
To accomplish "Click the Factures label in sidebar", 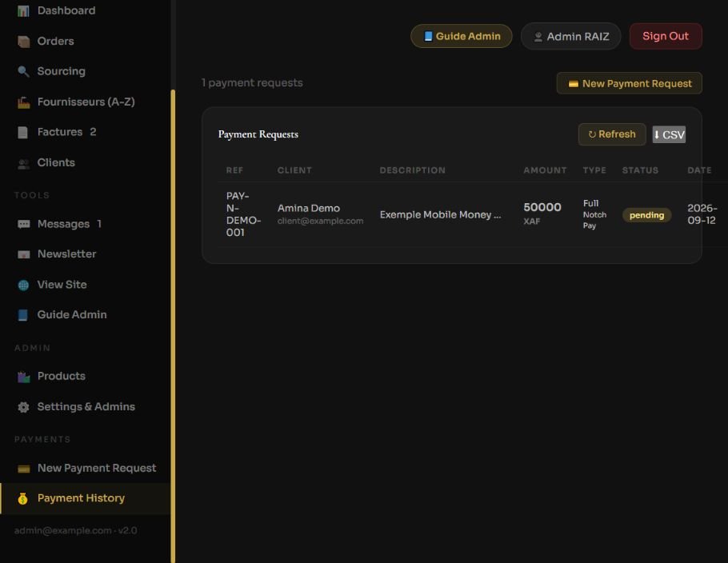I will [60, 132].
